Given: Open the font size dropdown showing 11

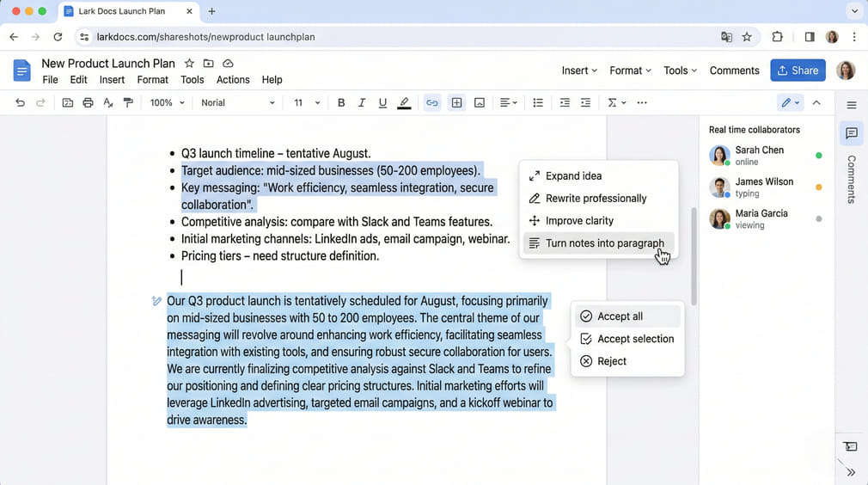Looking at the screenshot, I should click(x=307, y=102).
